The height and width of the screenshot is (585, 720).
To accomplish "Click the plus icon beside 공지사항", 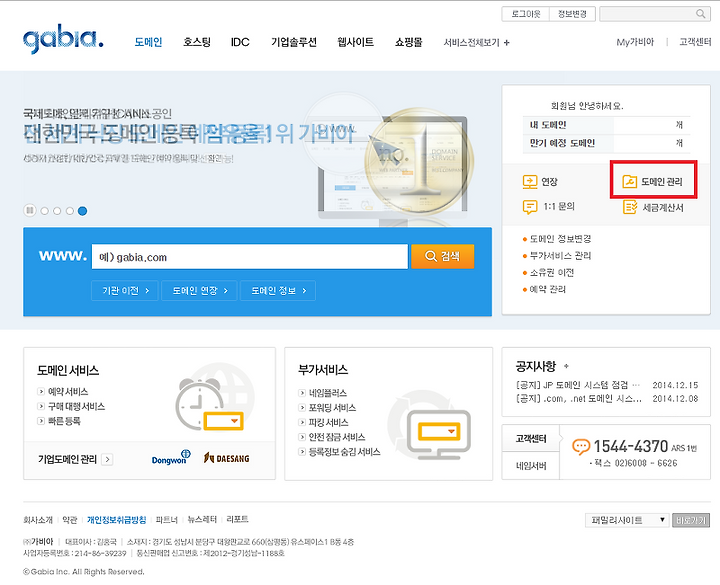I will tap(566, 366).
